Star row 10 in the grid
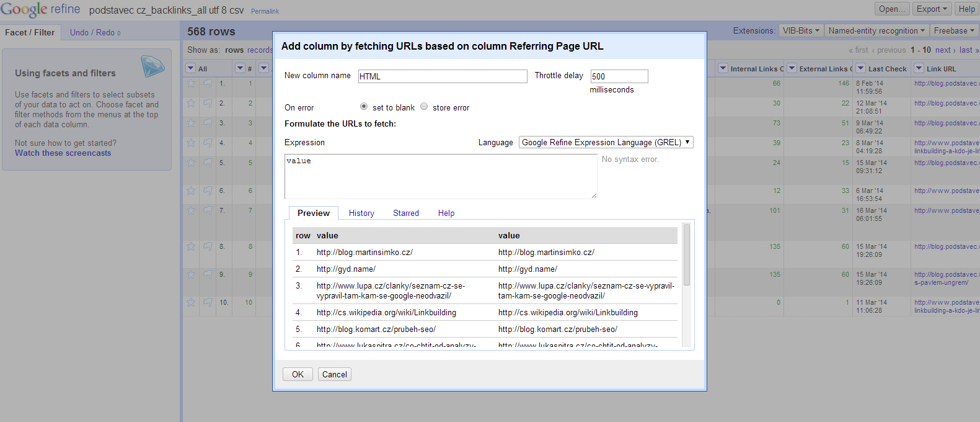Image resolution: width=980 pixels, height=422 pixels. point(191,302)
